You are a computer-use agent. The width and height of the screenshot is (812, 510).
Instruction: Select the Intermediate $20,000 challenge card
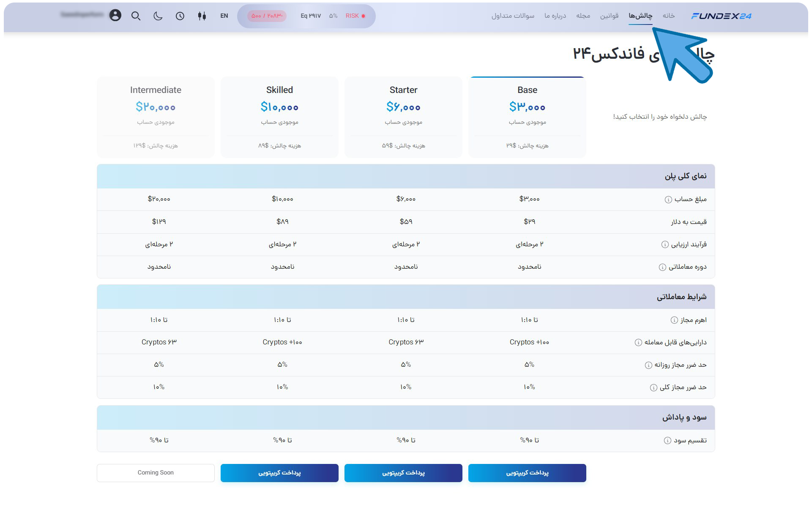coord(156,117)
